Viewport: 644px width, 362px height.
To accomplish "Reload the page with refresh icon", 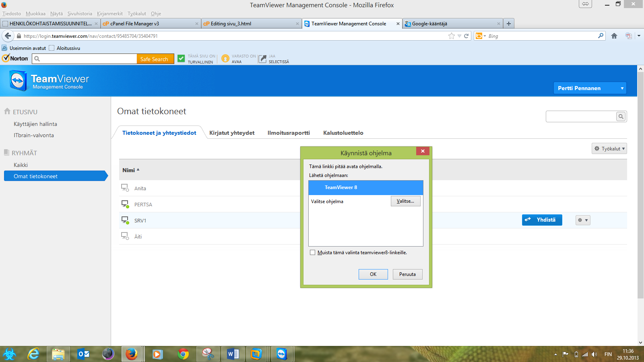I will coord(466,36).
